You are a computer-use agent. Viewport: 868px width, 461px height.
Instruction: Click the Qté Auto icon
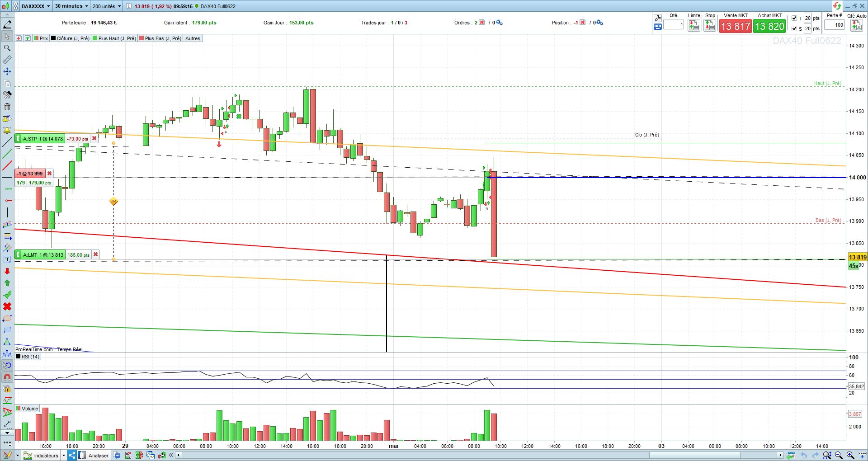(x=857, y=26)
